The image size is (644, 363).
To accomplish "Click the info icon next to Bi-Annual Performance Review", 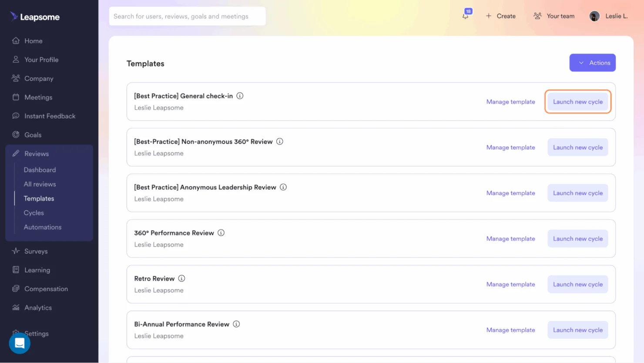I will click(x=236, y=324).
